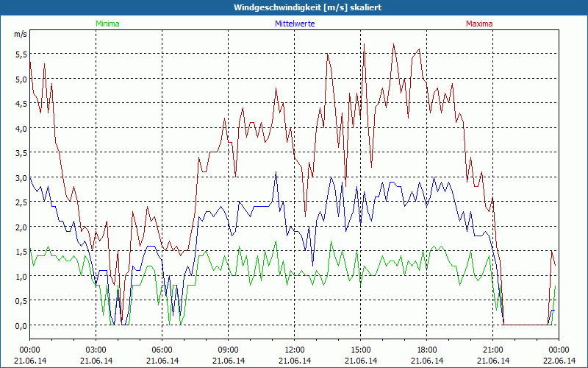The image size is (588, 368).
Task: Click the 3,0 y-axis value
Action: [21, 177]
